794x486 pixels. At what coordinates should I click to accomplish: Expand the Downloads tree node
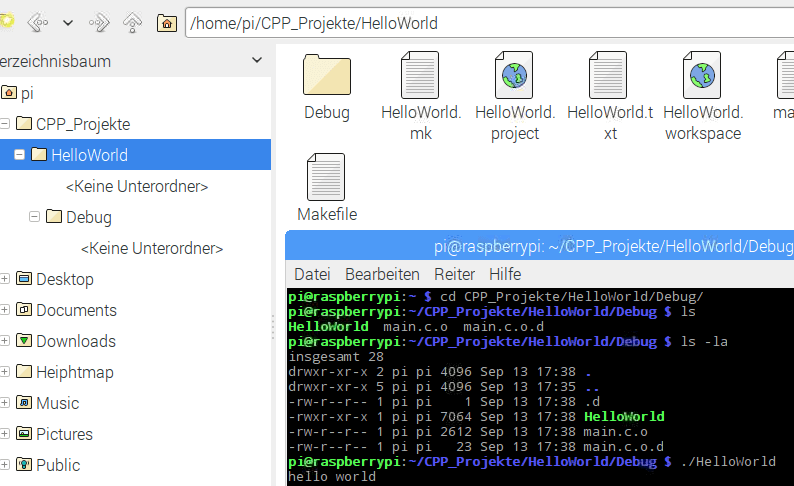pyautogui.click(x=6, y=341)
